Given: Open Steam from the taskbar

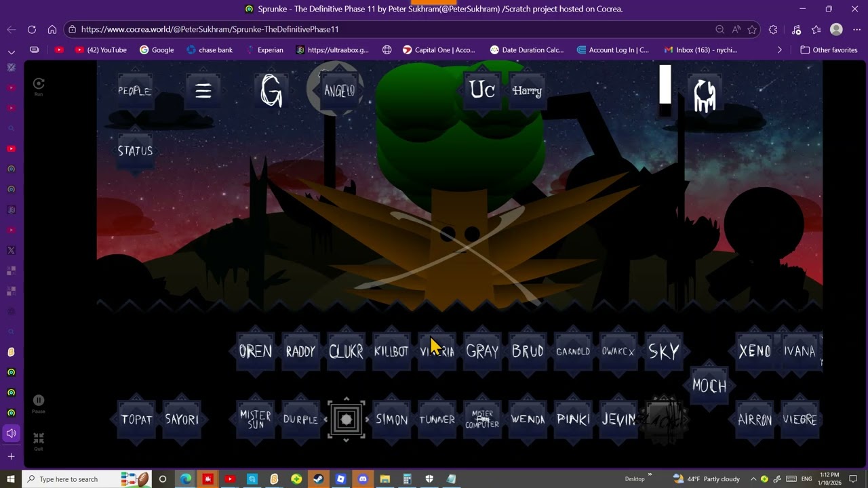Looking at the screenshot, I should [x=318, y=479].
